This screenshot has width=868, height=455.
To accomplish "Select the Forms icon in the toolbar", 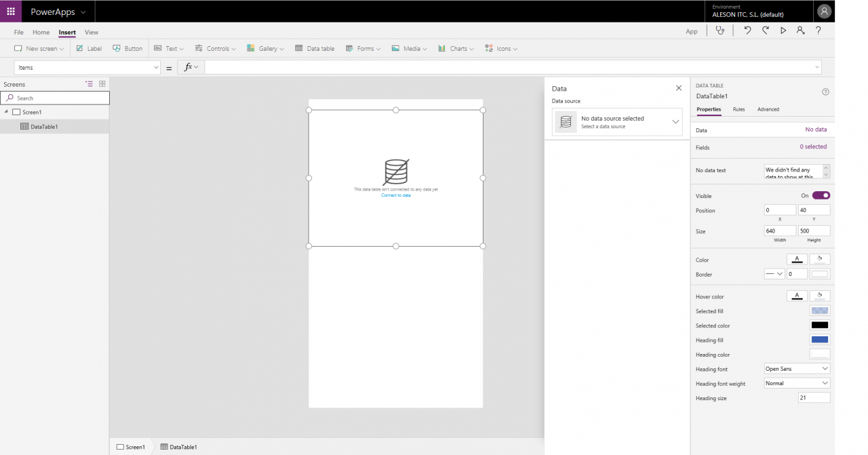I will coord(350,48).
